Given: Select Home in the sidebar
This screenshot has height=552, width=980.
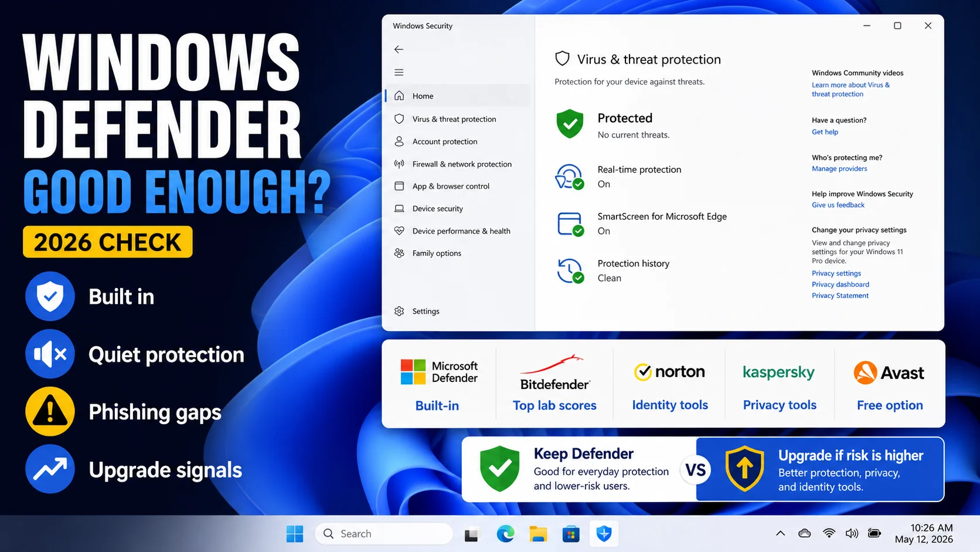Looking at the screenshot, I should pyautogui.click(x=458, y=96).
